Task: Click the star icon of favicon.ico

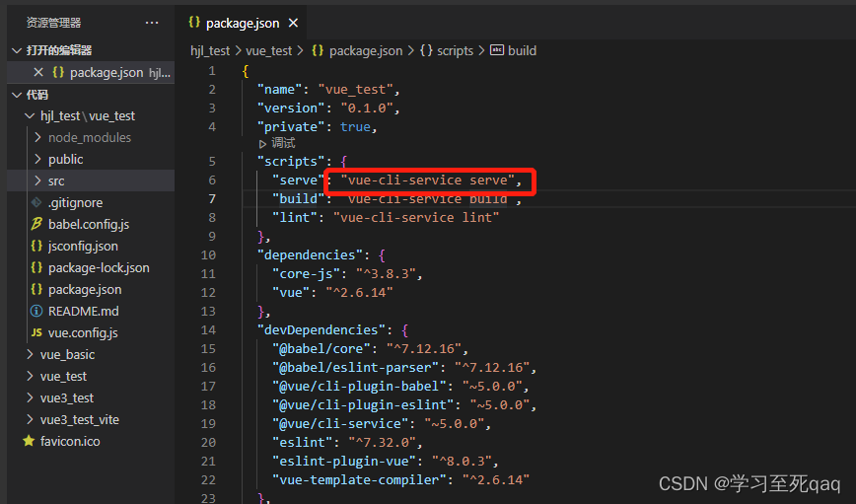Action: tap(29, 441)
